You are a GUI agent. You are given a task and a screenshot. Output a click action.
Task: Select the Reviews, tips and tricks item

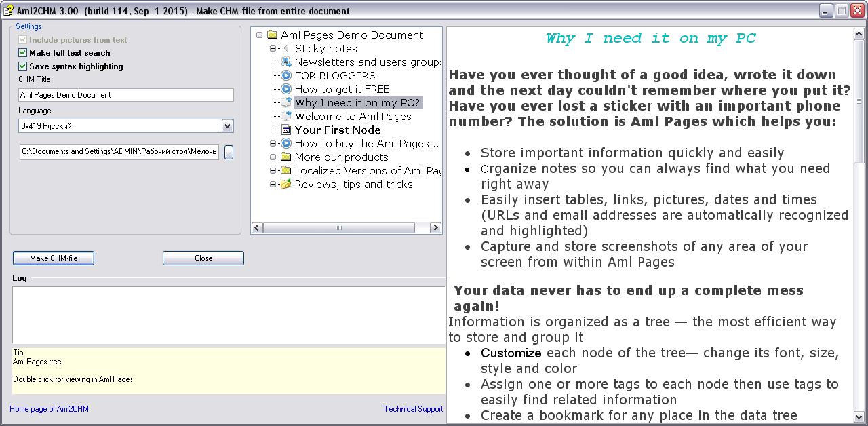[x=354, y=185]
